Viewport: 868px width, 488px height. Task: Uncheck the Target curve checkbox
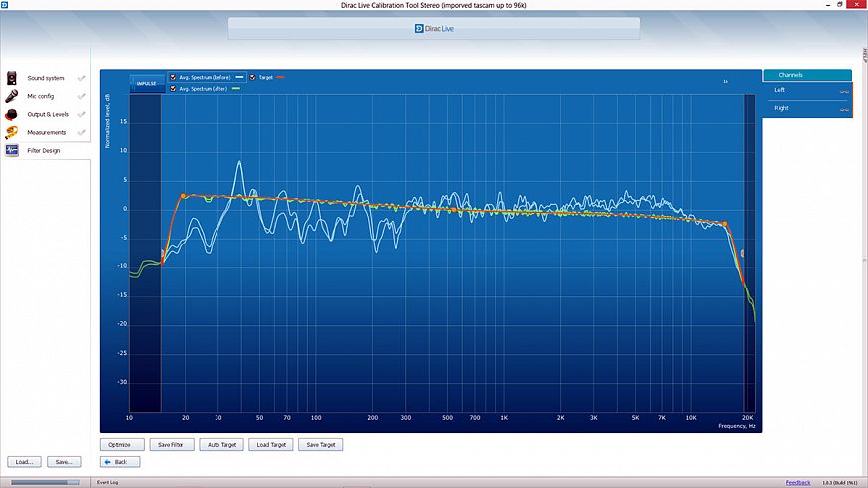(253, 77)
